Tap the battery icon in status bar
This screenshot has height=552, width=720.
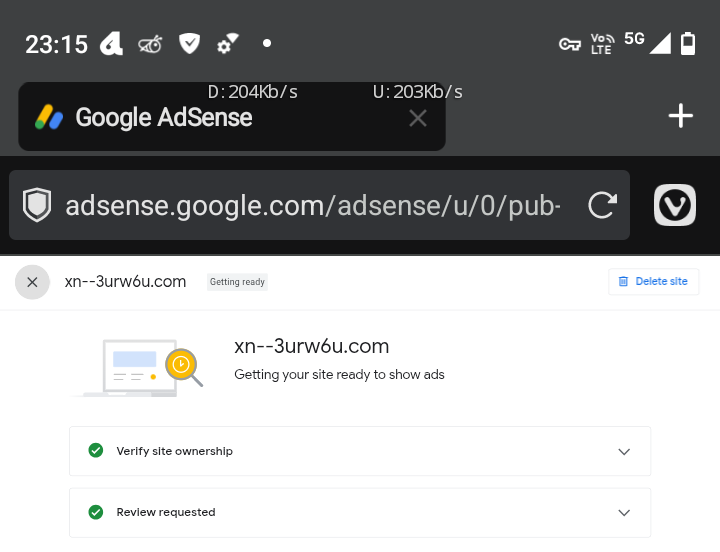click(688, 43)
